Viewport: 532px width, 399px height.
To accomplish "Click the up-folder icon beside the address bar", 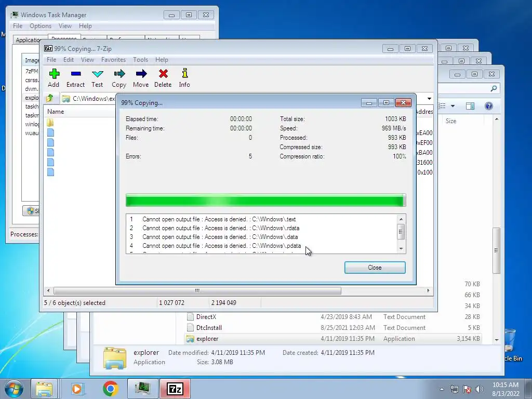I will point(50,98).
